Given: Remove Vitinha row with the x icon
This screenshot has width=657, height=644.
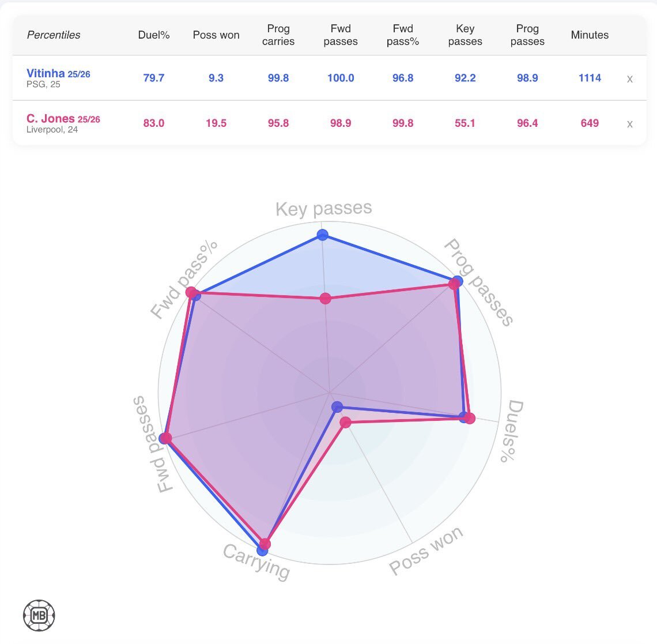Looking at the screenshot, I should coord(629,79).
